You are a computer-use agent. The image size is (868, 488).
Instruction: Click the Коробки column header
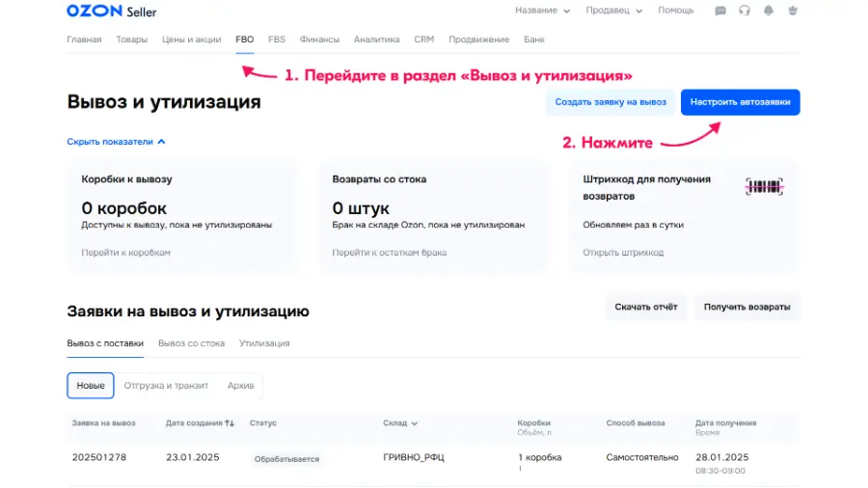pos(533,423)
